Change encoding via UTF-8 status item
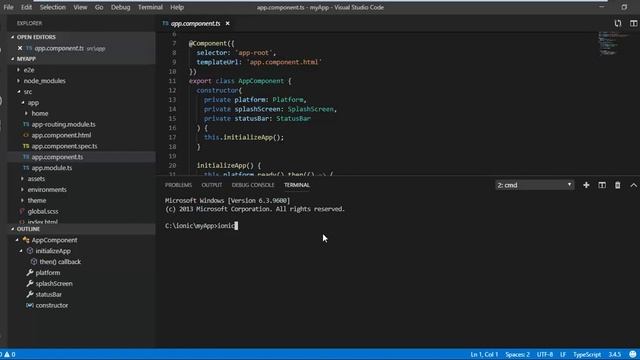 click(x=545, y=354)
